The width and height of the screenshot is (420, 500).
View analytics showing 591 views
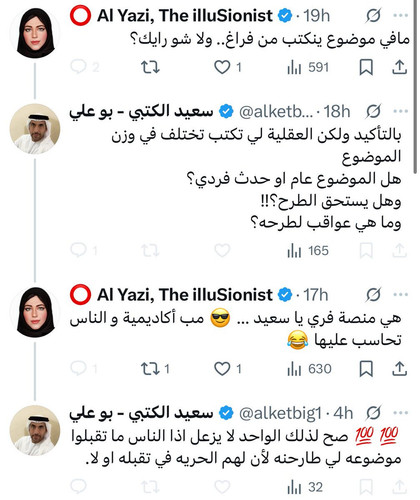click(308, 68)
